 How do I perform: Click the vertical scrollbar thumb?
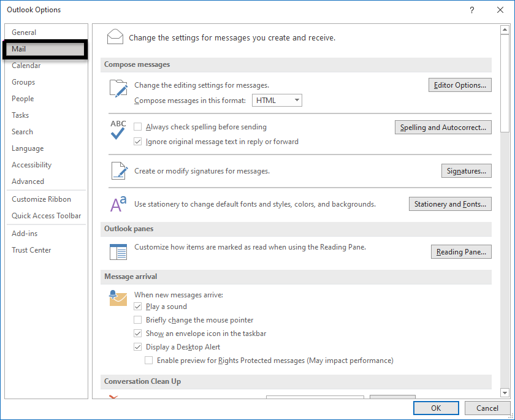(505, 83)
